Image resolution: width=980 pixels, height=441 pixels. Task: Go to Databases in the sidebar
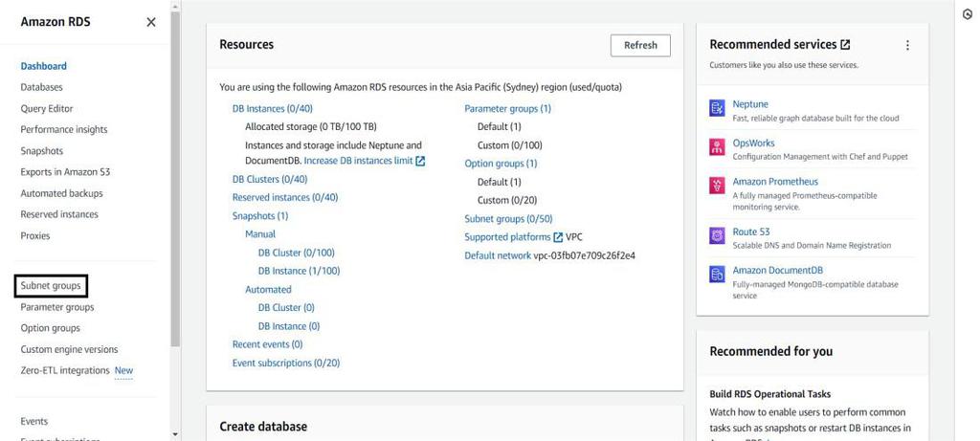click(41, 87)
